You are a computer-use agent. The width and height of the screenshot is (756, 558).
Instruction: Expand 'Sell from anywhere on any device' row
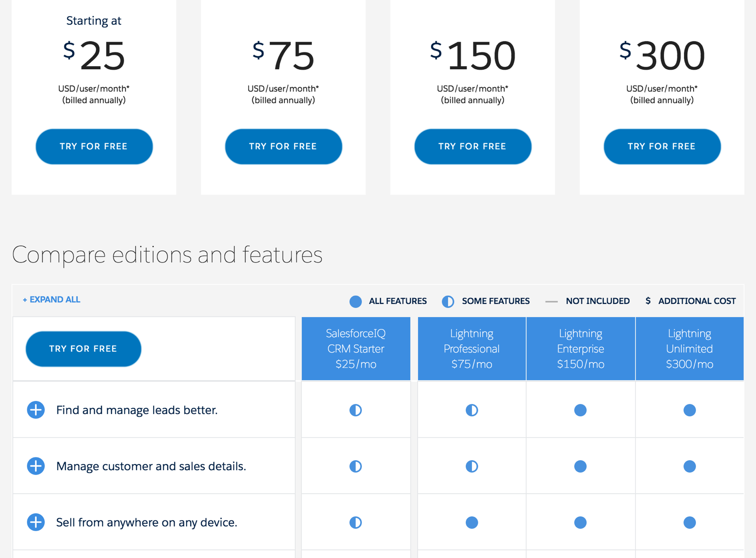click(x=36, y=522)
